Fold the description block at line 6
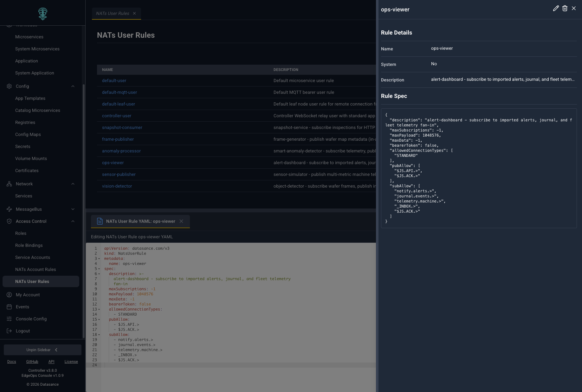582x392 pixels. point(99,274)
